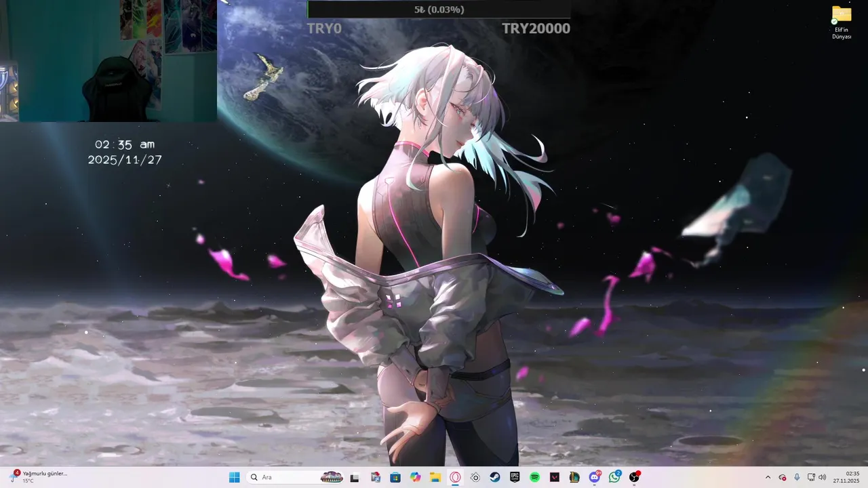868x488 pixels.
Task: Open Epic Games Launcher
Action: (515, 477)
